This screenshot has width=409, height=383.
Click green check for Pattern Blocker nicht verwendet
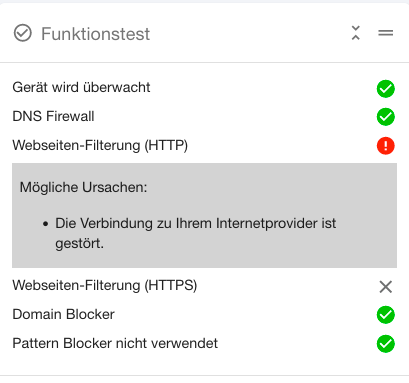click(386, 344)
